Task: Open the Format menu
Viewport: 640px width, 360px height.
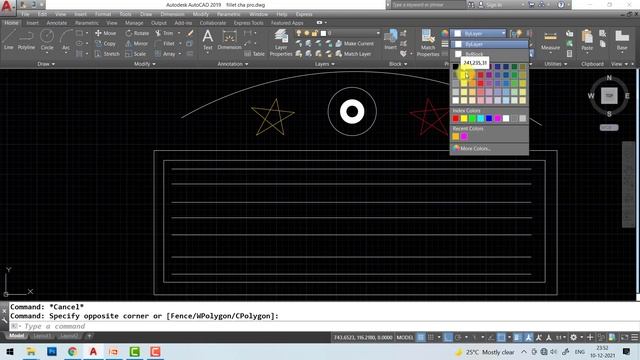Action: click(102, 14)
